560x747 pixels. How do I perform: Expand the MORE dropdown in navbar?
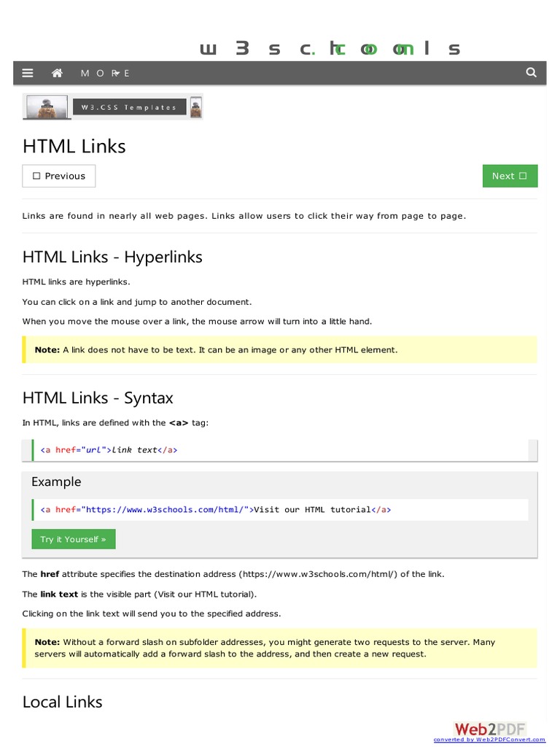[x=105, y=73]
